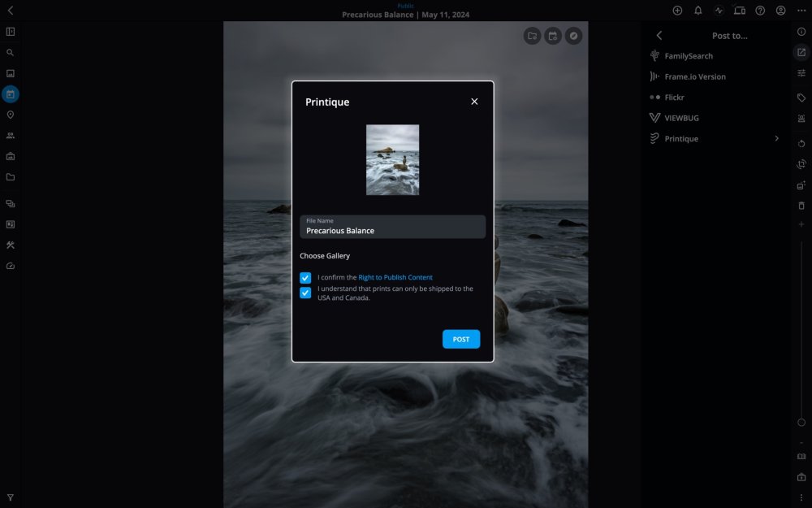Toggle the left sidebar panel icon

[x=11, y=32]
